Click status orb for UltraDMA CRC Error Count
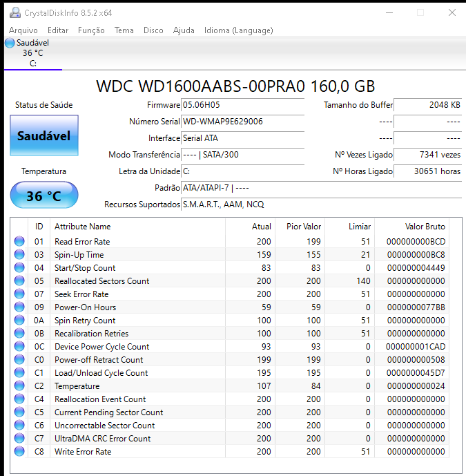Viewport: 466px width, 476px height. (19, 438)
